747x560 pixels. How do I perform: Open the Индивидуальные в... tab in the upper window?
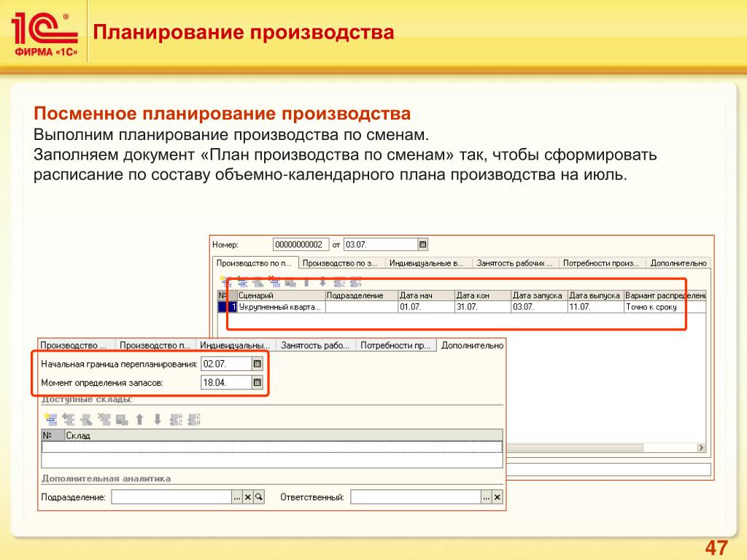pos(427,262)
